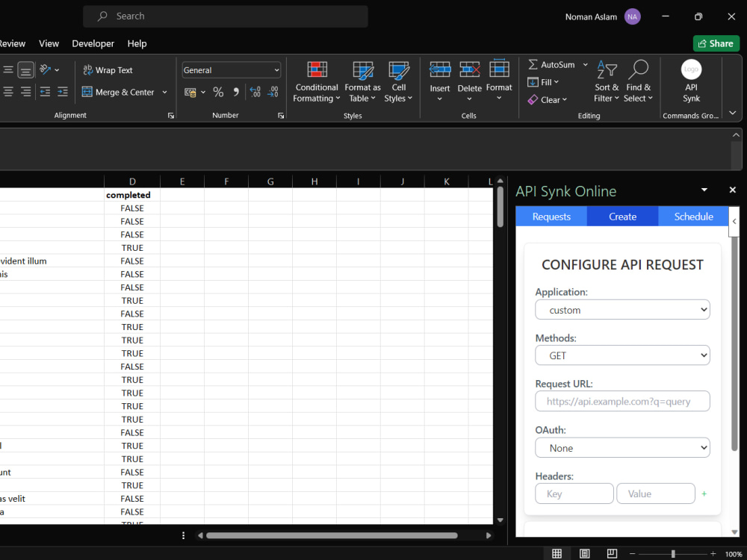The image size is (747, 560).
Task: Switch to Page Break Preview
Action: 612,553
